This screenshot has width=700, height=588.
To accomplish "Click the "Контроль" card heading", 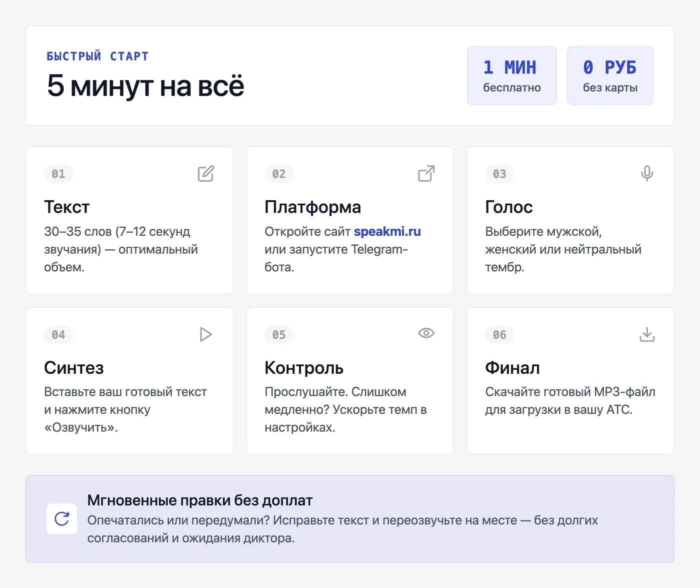I will [x=304, y=368].
